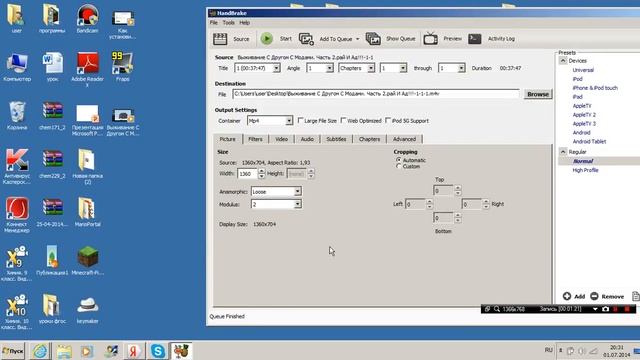640x360 pixels.
Task: Open the File menu
Action: (214, 23)
